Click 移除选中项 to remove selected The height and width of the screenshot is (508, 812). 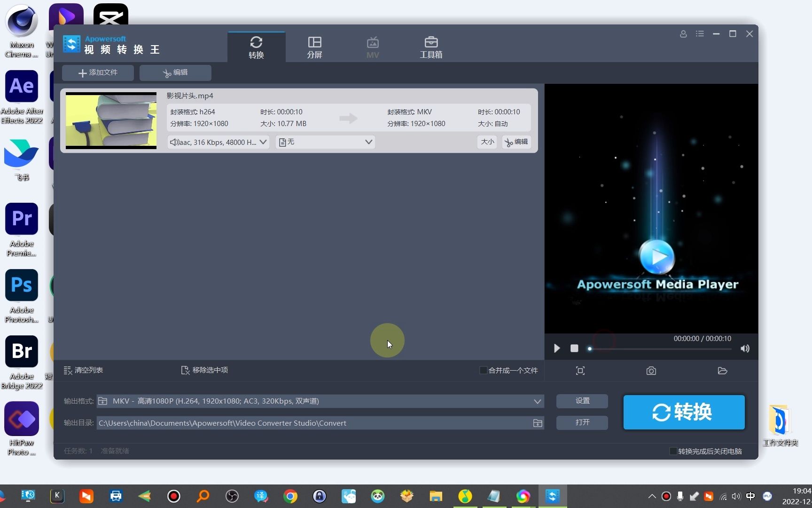204,370
